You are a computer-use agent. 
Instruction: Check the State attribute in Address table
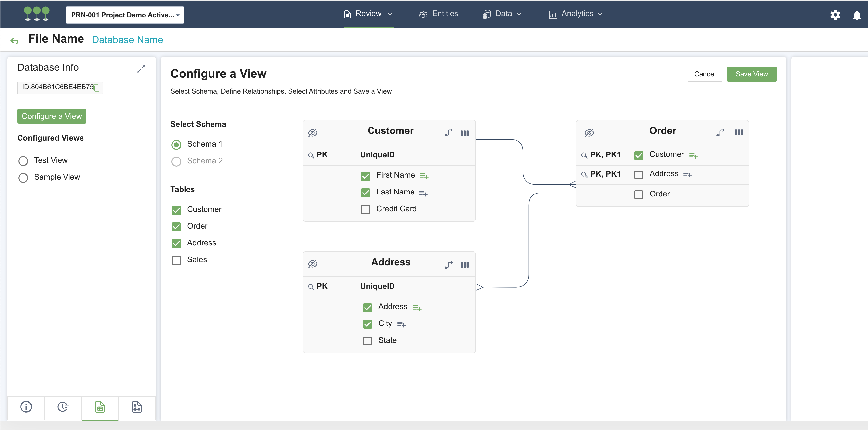[x=367, y=341]
